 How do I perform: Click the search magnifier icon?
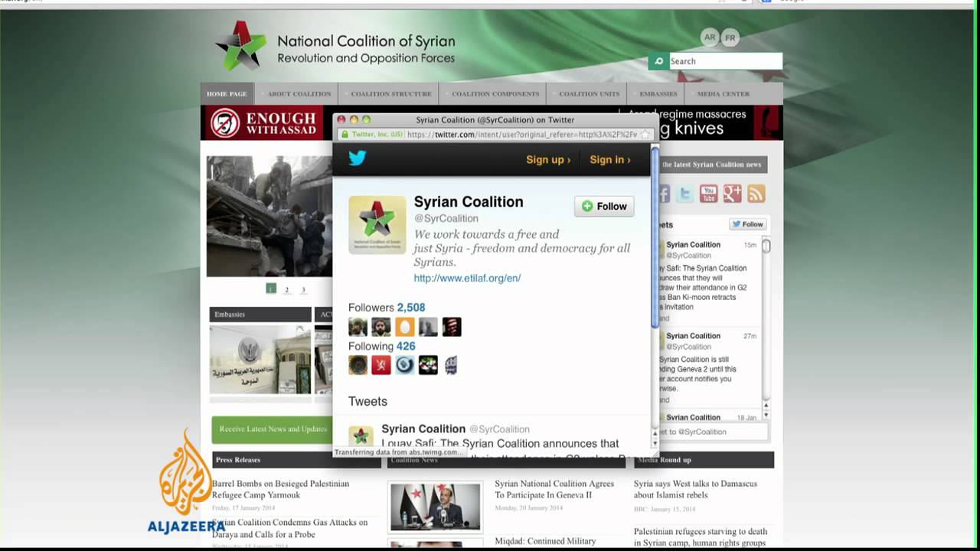pos(658,61)
